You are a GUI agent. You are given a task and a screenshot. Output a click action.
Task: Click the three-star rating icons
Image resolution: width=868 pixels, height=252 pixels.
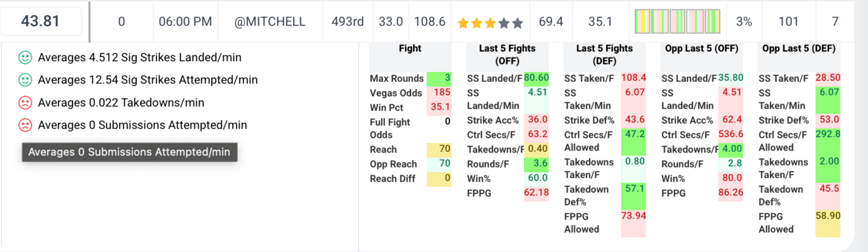point(490,22)
